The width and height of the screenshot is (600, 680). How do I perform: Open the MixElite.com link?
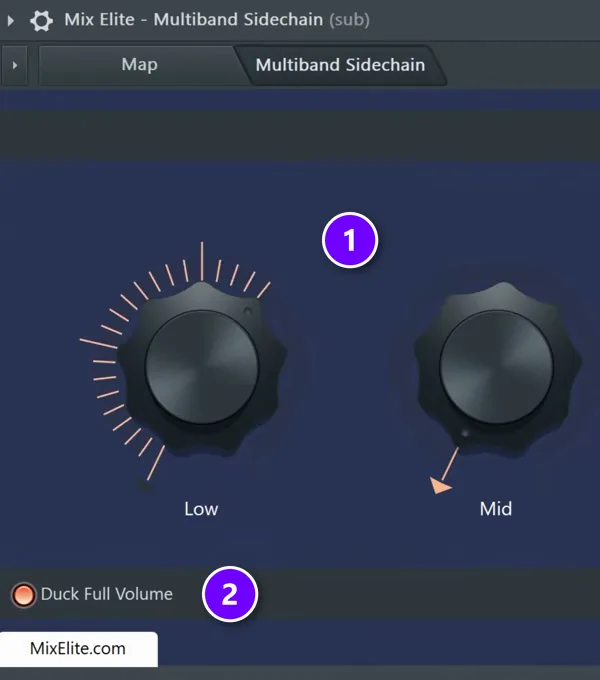point(78,649)
